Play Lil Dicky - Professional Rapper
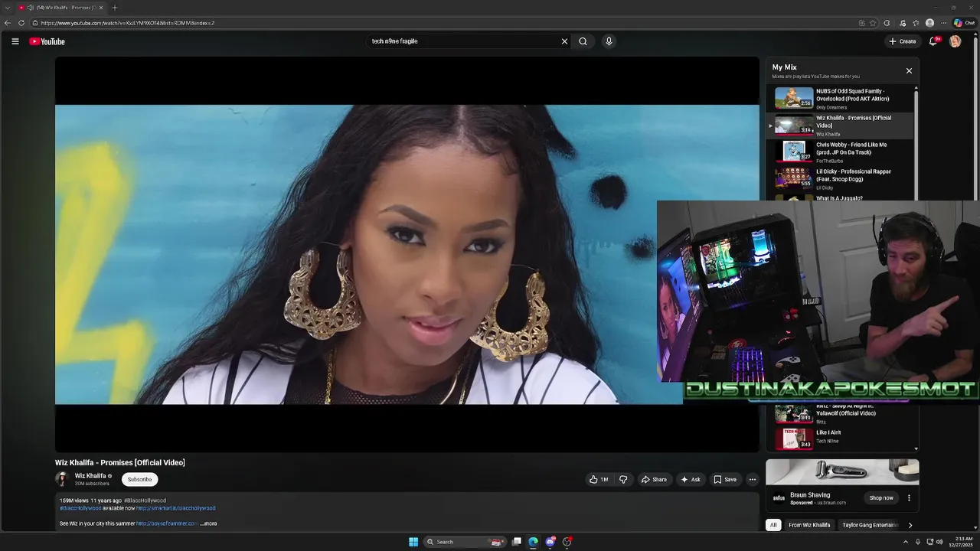 point(842,179)
